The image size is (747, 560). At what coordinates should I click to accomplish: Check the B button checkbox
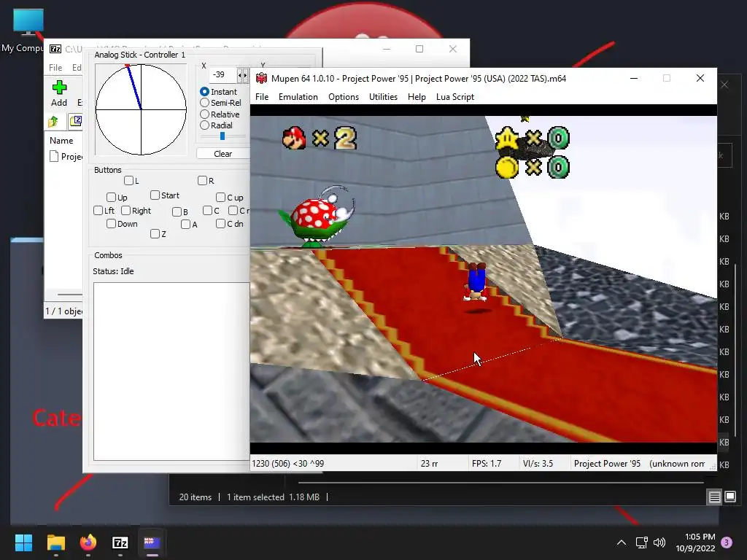click(177, 212)
